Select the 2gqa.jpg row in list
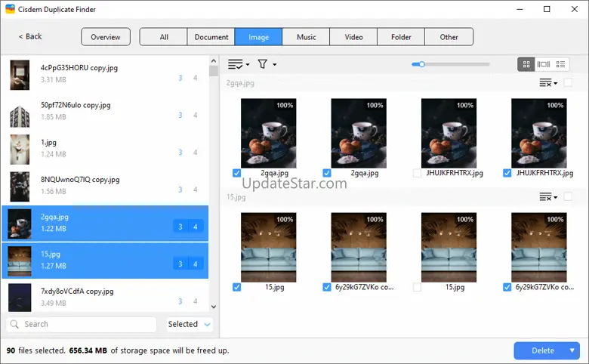589x364 pixels. tap(105, 223)
